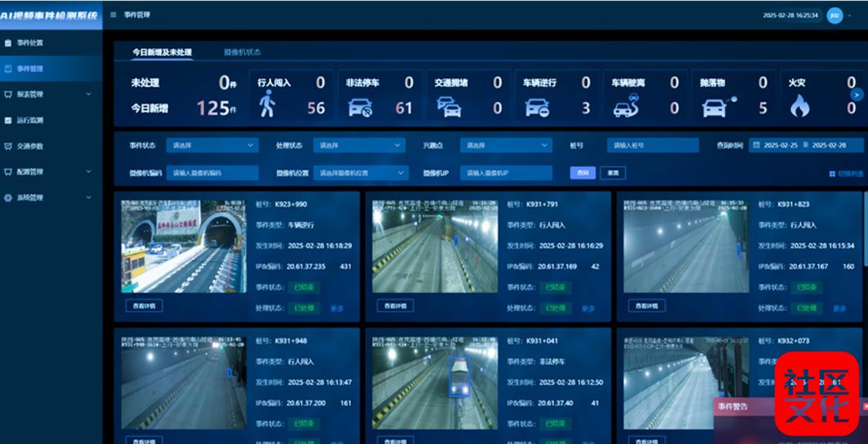Click the user avatar in top bar

pos(834,15)
